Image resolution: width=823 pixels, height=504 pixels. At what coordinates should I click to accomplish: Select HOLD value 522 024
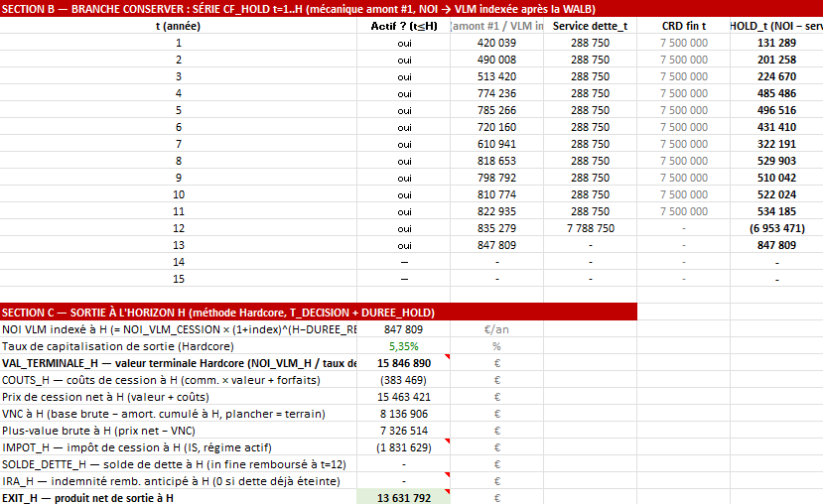(x=776, y=194)
